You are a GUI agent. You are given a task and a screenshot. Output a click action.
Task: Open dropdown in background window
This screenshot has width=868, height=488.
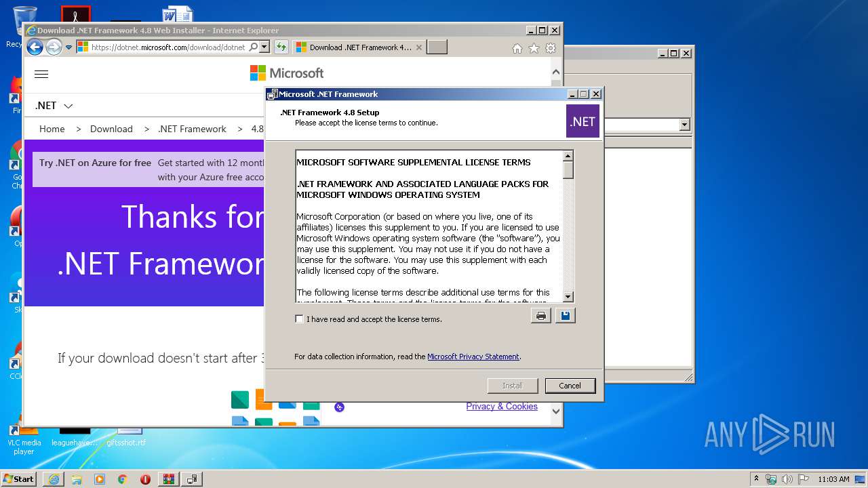[x=684, y=125]
